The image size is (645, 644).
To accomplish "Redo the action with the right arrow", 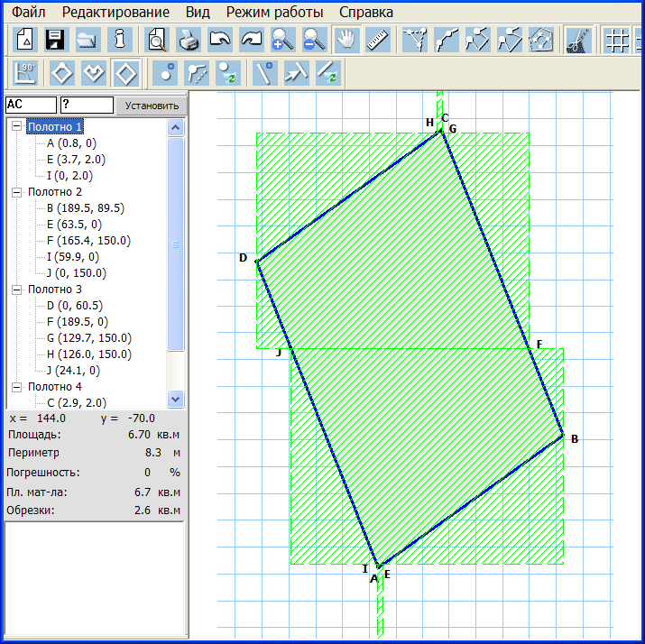I will point(252,40).
